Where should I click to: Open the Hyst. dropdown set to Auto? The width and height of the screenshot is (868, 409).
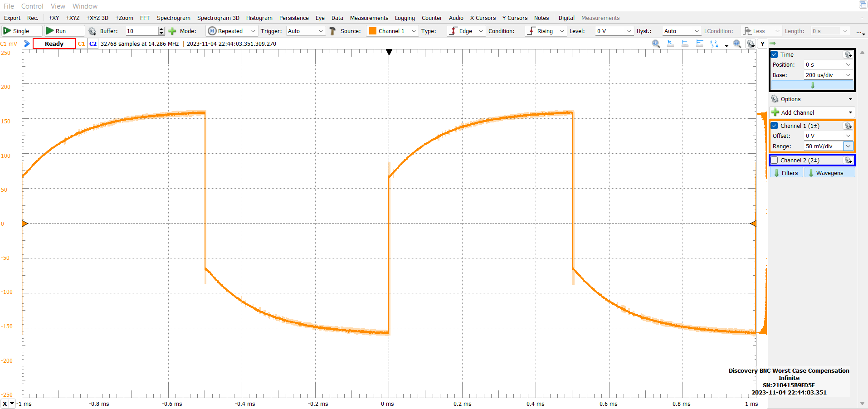(682, 31)
